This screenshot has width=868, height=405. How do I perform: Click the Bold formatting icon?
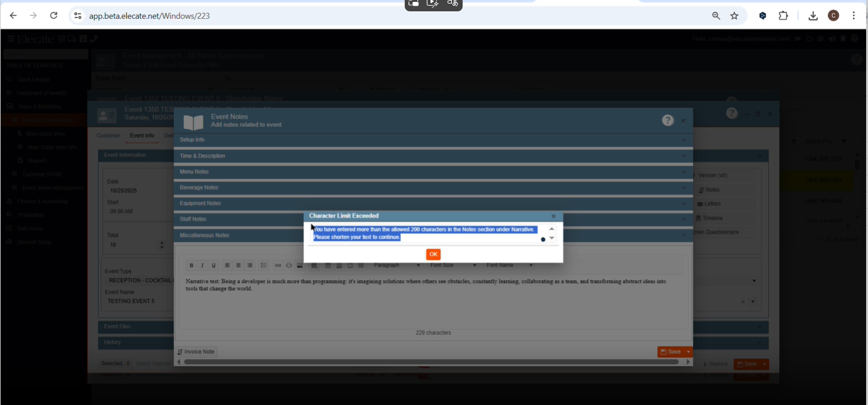(x=191, y=265)
